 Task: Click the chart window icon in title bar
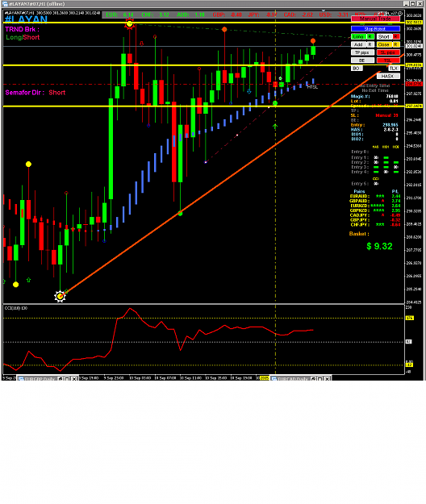click(x=5, y=4)
